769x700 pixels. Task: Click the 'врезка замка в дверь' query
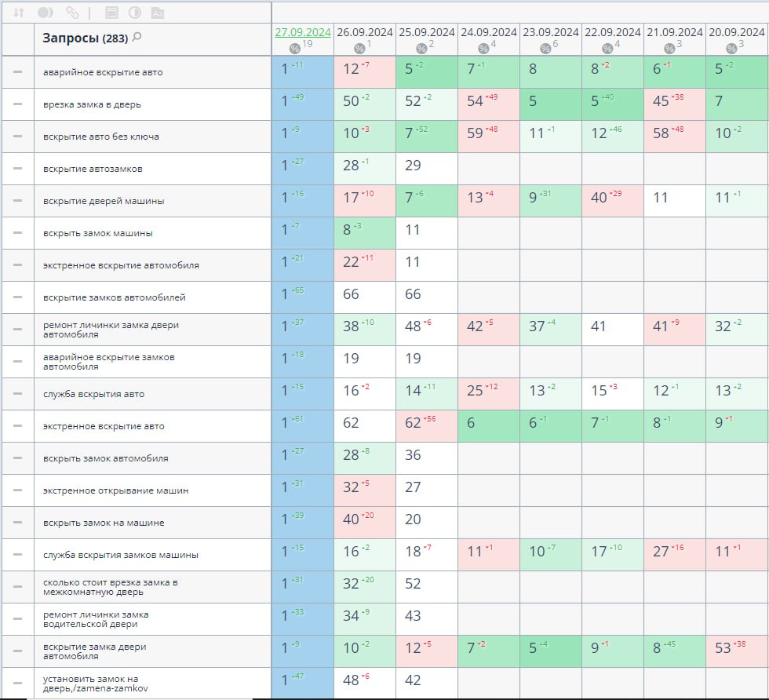(93, 104)
